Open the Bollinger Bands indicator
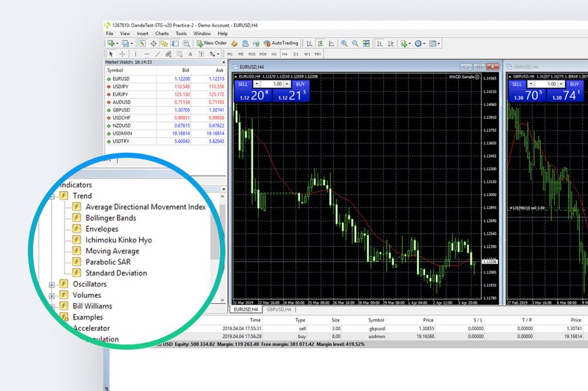The image size is (588, 391). point(110,218)
